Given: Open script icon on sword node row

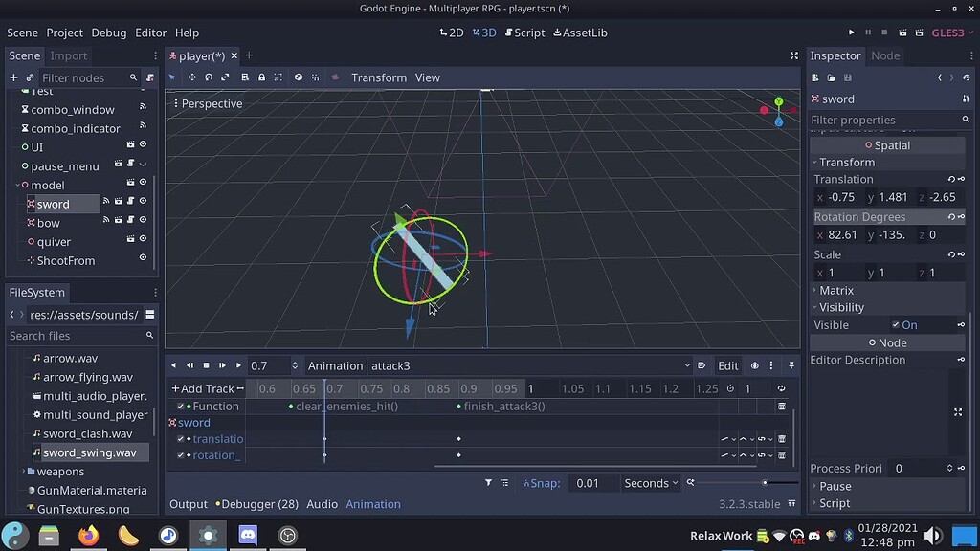Looking at the screenshot, I should point(130,201).
